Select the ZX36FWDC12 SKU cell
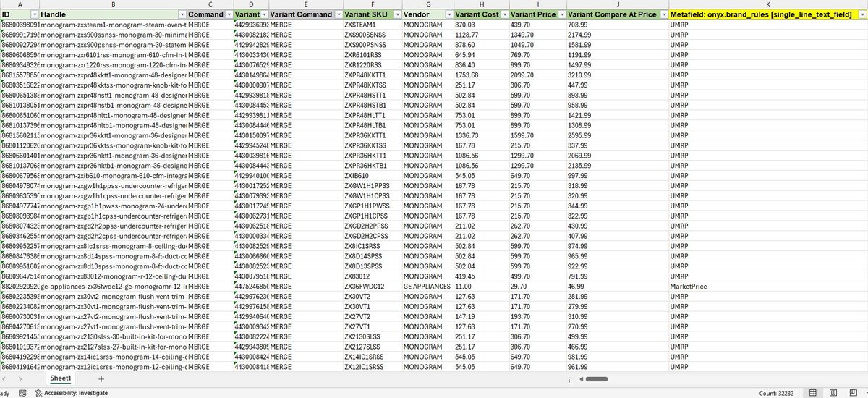Screen dimensions: 868x398 coord(372,286)
